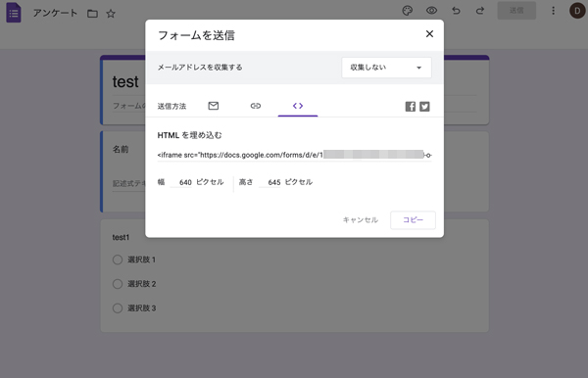Move form using folder icon
This screenshot has width=588, height=378.
point(93,14)
